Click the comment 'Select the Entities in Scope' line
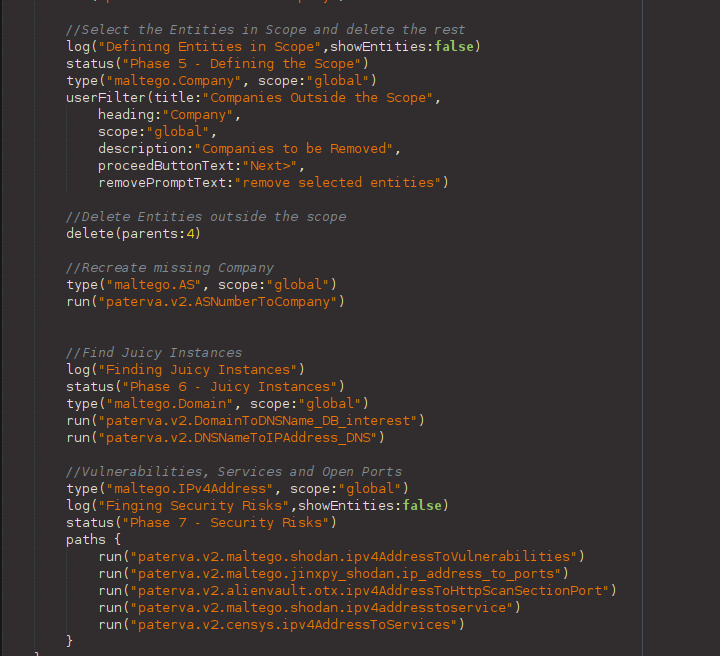The image size is (720, 656). [x=265, y=30]
